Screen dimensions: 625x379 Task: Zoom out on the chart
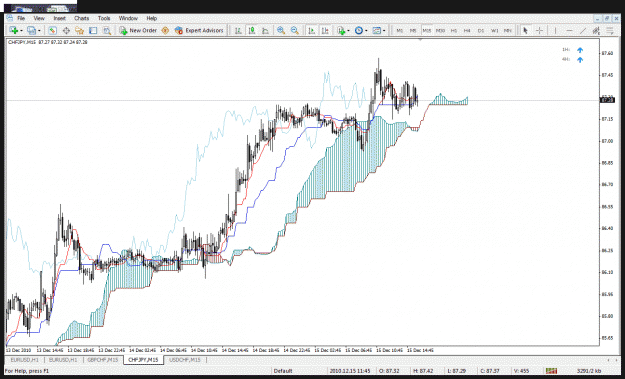click(295, 30)
